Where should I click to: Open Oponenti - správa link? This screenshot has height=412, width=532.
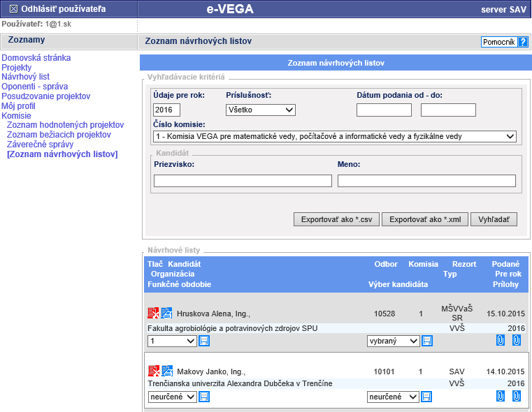[x=35, y=87]
